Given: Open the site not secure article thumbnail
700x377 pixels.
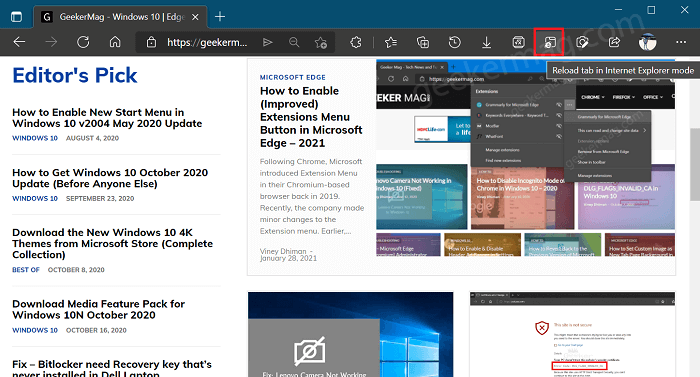Looking at the screenshot, I should point(572,335).
